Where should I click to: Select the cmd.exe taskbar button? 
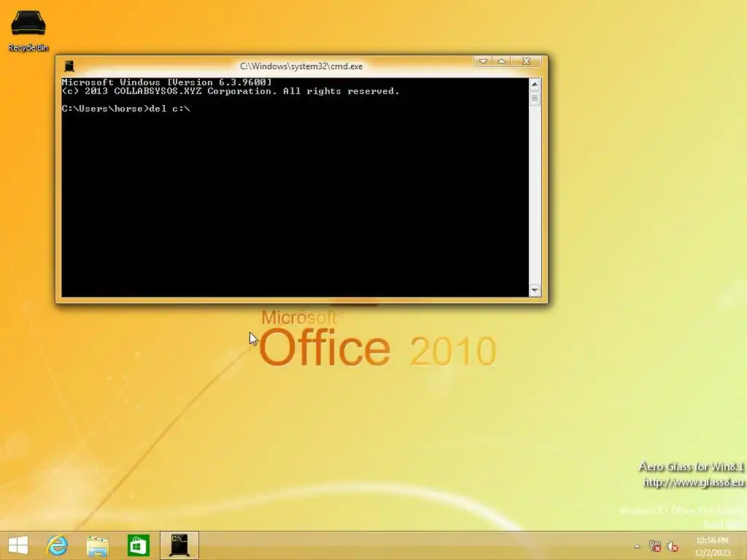(179, 545)
